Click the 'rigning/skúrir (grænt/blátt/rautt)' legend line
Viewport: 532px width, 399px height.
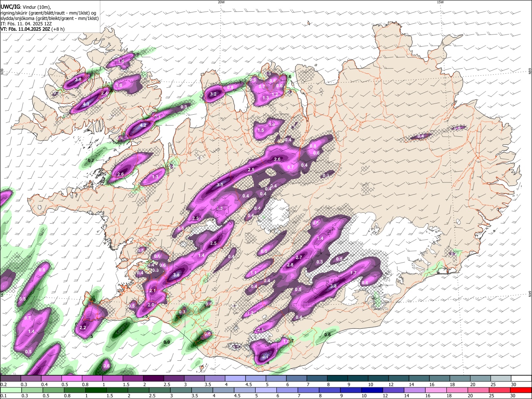(48, 12)
